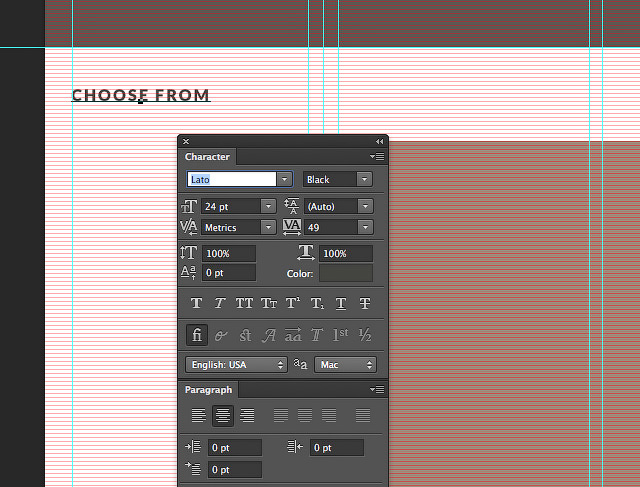Click the All Caps style icon
This screenshot has height=487, width=640.
point(244,303)
